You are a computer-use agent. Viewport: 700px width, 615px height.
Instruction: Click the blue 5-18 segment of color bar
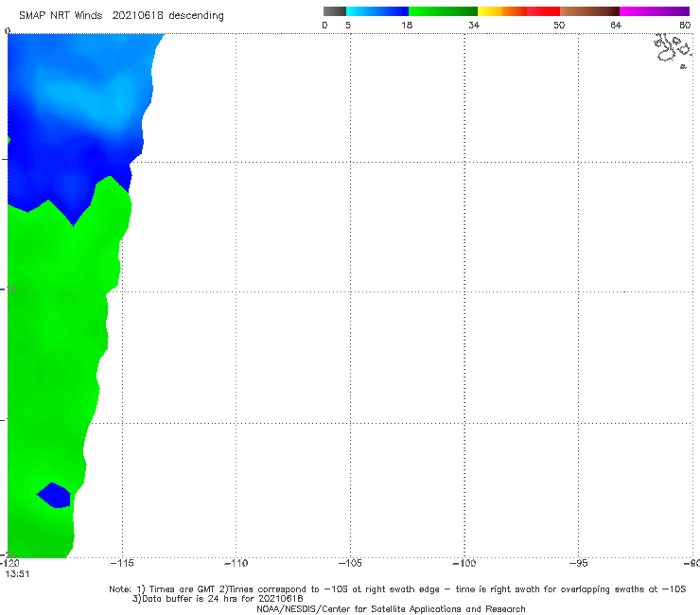click(377, 11)
